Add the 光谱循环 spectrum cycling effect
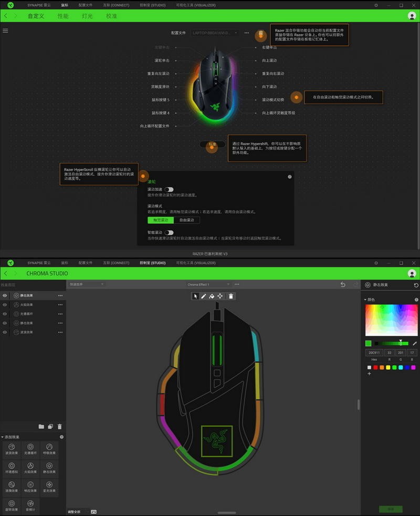Image resolution: width=420 pixels, height=516 pixels. click(x=30, y=449)
